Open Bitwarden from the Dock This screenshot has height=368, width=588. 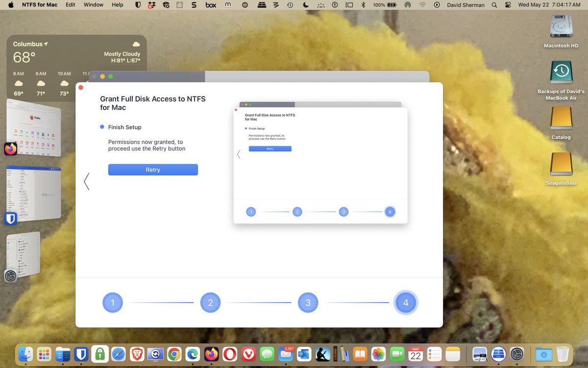tap(81, 354)
